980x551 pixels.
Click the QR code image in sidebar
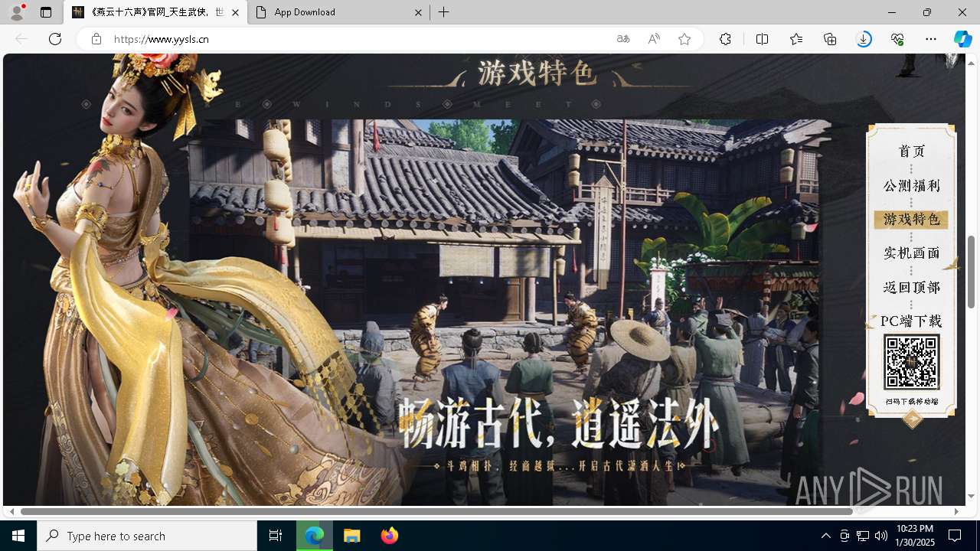[x=912, y=362]
